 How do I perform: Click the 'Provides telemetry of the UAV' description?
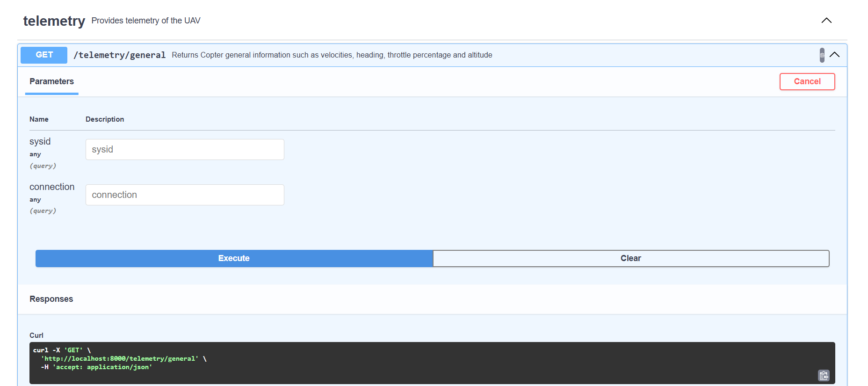coord(146,21)
